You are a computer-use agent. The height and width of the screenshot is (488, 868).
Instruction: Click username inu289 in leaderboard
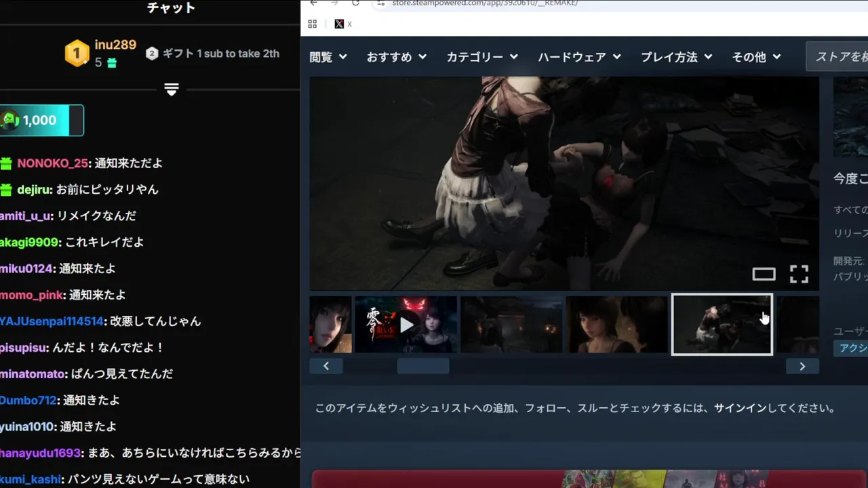pos(115,45)
